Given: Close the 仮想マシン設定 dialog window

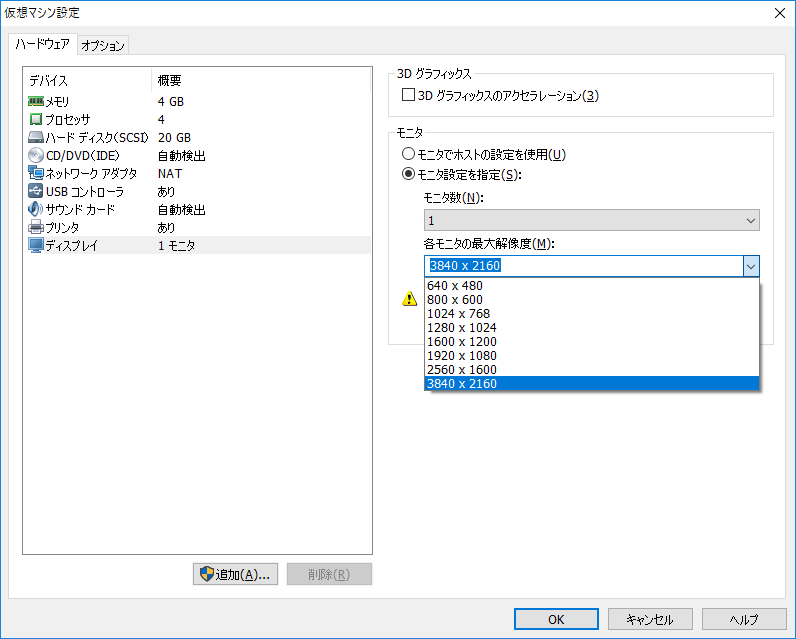Looking at the screenshot, I should pyautogui.click(x=780, y=13).
